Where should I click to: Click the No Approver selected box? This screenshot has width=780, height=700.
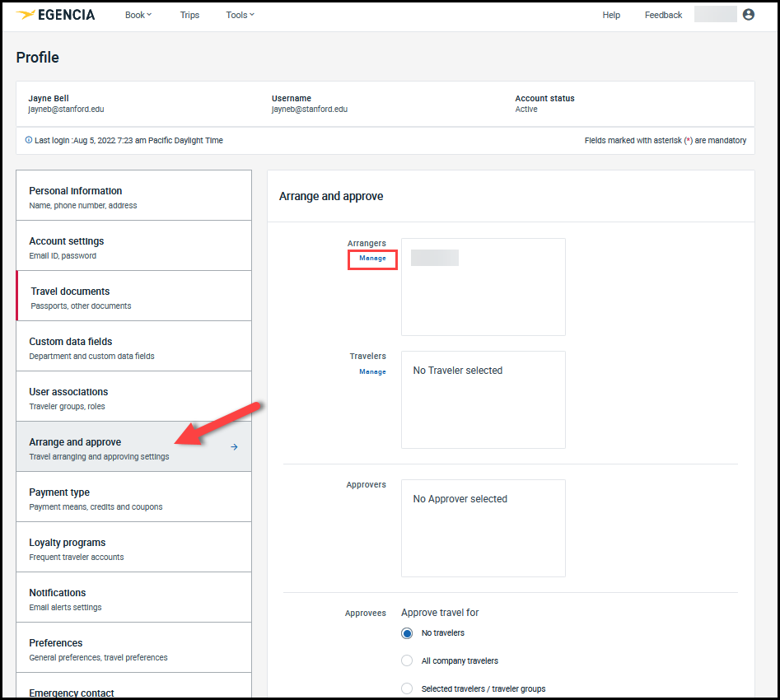click(483, 529)
